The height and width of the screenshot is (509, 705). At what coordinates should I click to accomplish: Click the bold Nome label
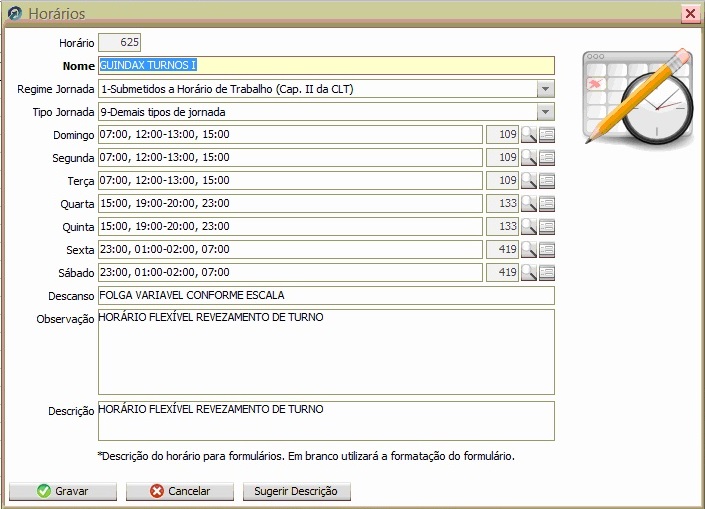pyautogui.click(x=79, y=66)
